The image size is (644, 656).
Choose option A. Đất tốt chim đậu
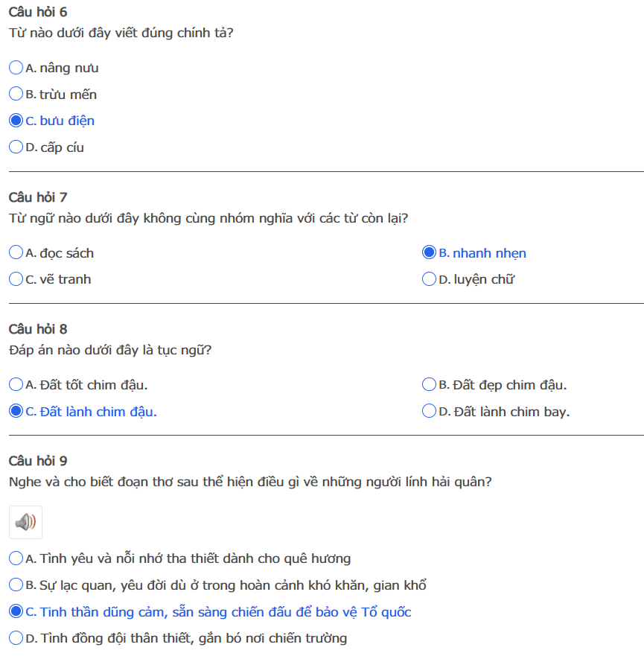coord(16,385)
